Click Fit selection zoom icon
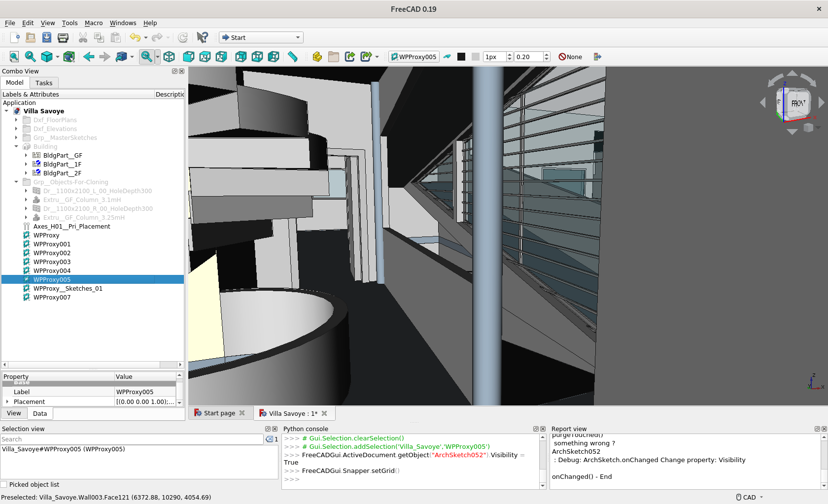 click(x=30, y=57)
